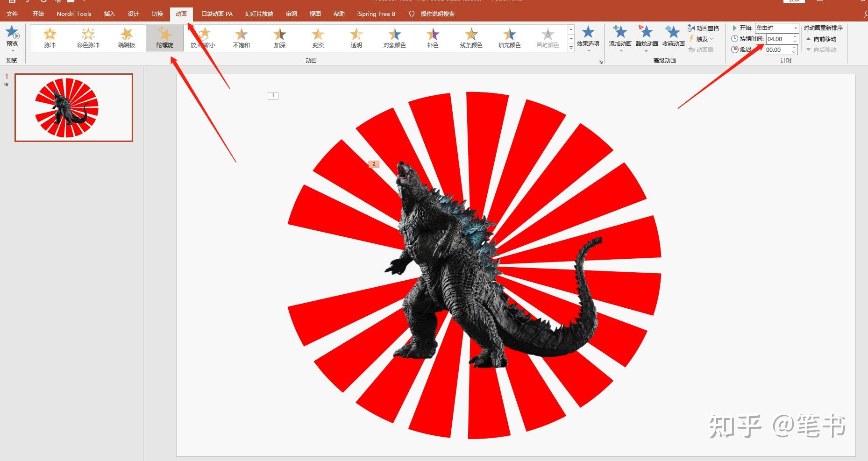This screenshot has width=868, height=461.
Task: Switch to the Nordri Tools tab
Action: (x=74, y=14)
